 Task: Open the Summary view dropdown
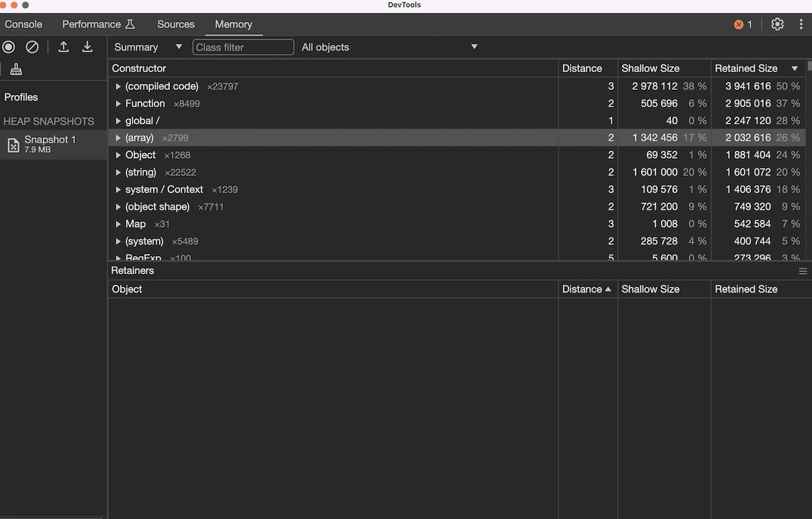click(147, 46)
